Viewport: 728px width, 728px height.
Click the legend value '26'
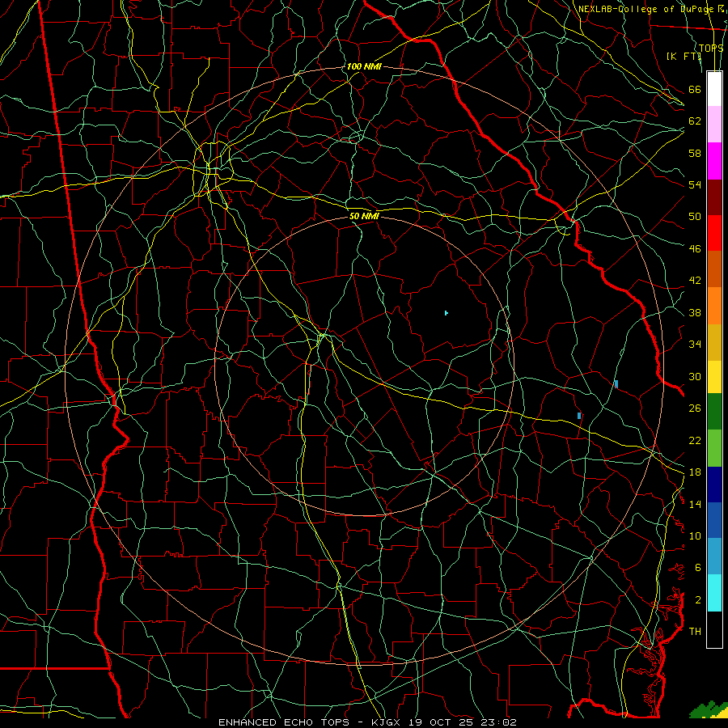coord(695,408)
